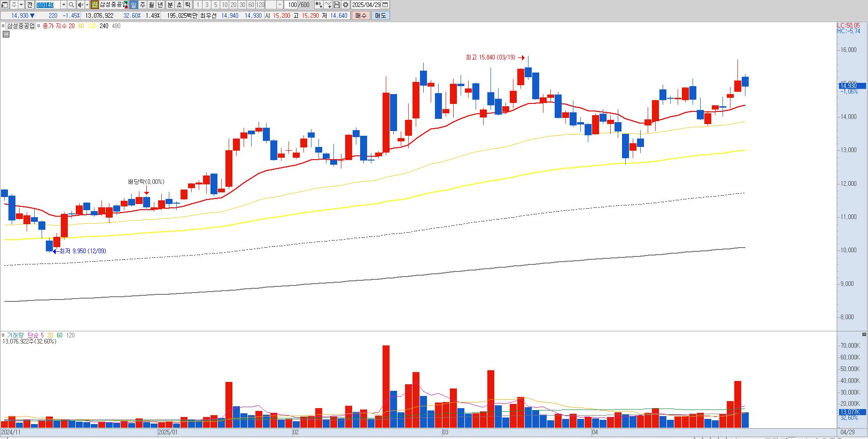Screen dimensions: 868x439
Task: Click the speaker sound icon in toolbar
Action: click(x=80, y=5)
